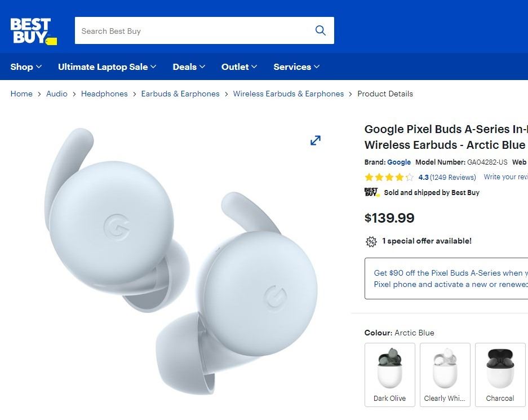Expand the product image fullscreen
This screenshot has height=420, width=528.
coord(316,140)
